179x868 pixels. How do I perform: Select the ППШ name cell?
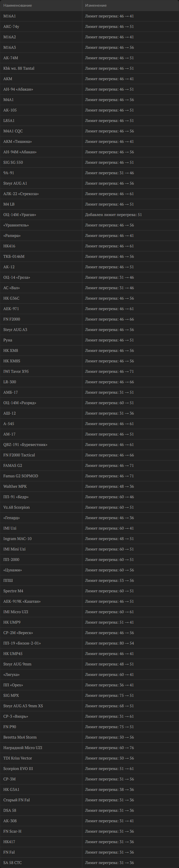pyautogui.click(x=8, y=580)
